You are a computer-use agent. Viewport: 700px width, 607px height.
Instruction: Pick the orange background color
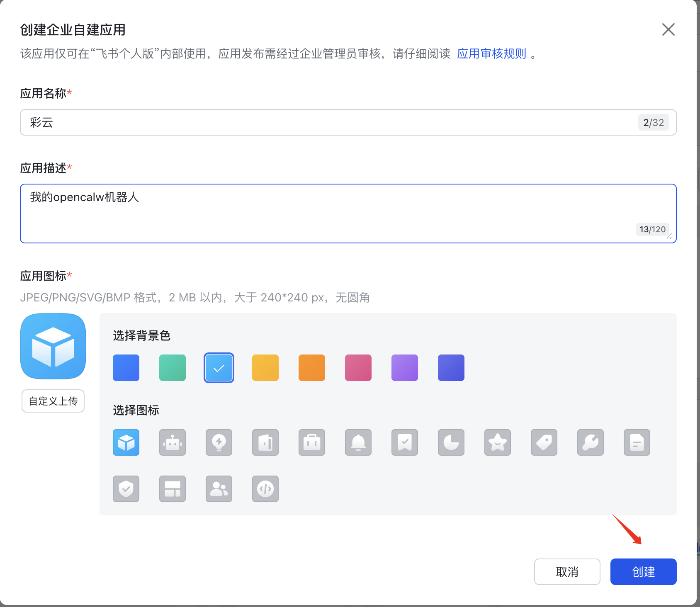coord(311,367)
